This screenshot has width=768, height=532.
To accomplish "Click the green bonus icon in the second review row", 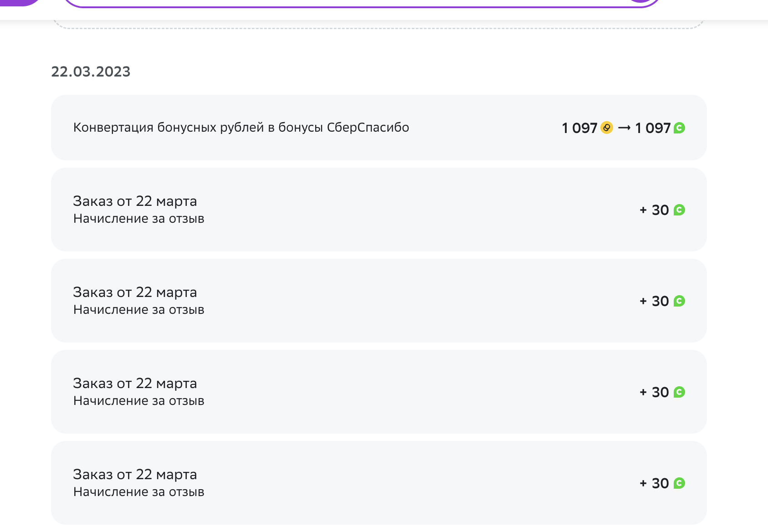I will (679, 301).
